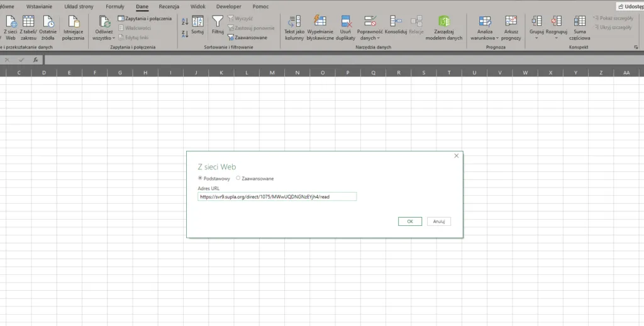Click Wypełnianie błyskawiczne icon
Image resolution: width=644 pixels, height=326 pixels.
(x=320, y=21)
